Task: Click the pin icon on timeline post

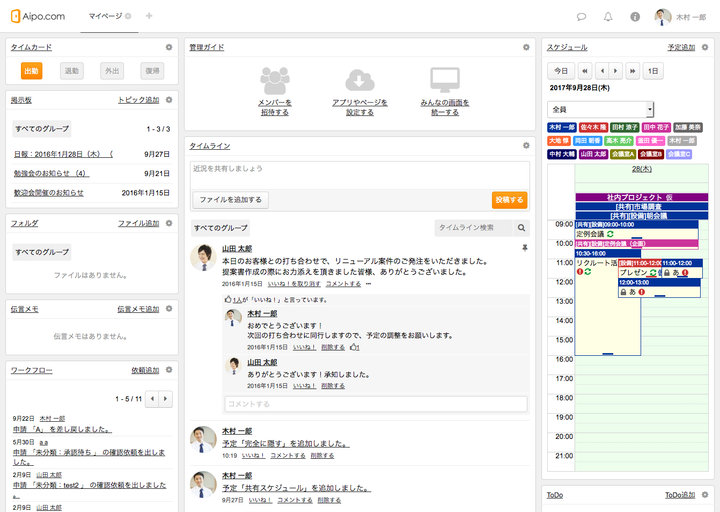Action: pyautogui.click(x=523, y=247)
